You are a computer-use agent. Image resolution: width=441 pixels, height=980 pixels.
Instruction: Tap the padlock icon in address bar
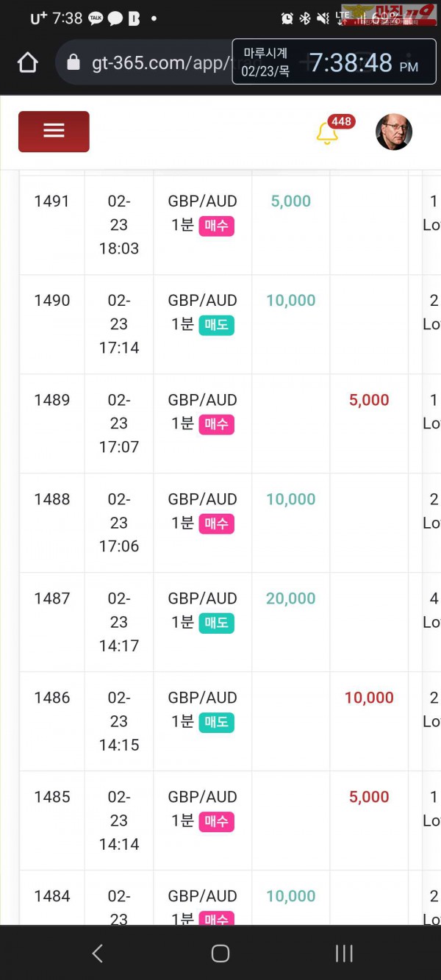click(x=73, y=62)
